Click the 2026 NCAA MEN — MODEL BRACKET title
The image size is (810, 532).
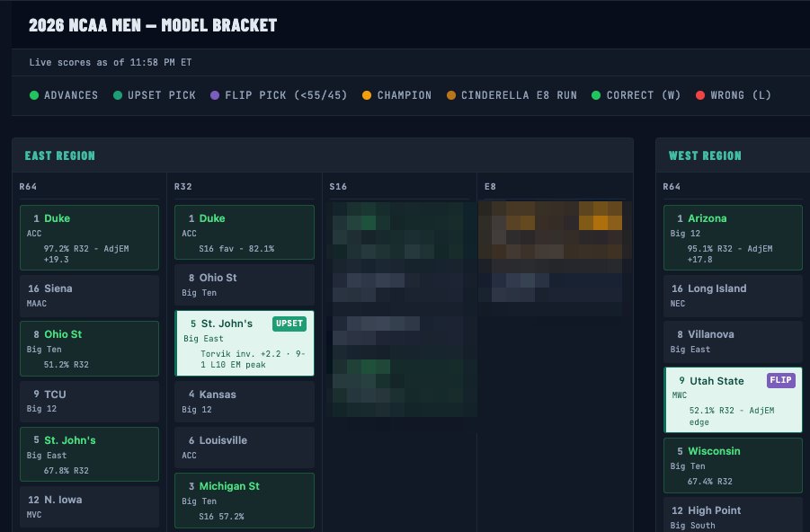[153, 25]
